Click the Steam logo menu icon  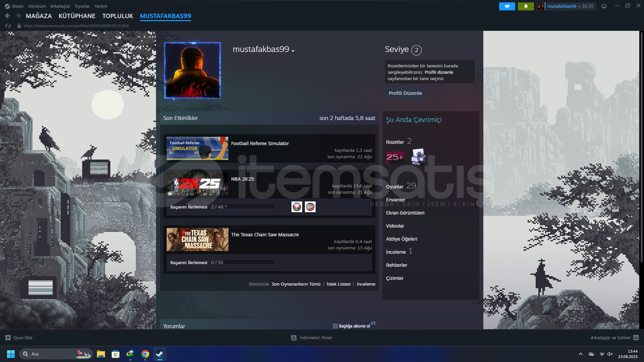tap(7, 6)
